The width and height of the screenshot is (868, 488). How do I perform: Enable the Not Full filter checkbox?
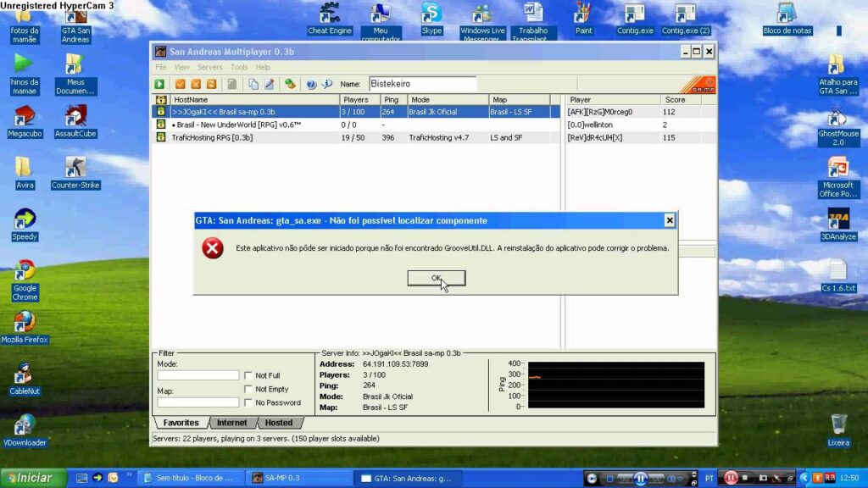click(248, 375)
